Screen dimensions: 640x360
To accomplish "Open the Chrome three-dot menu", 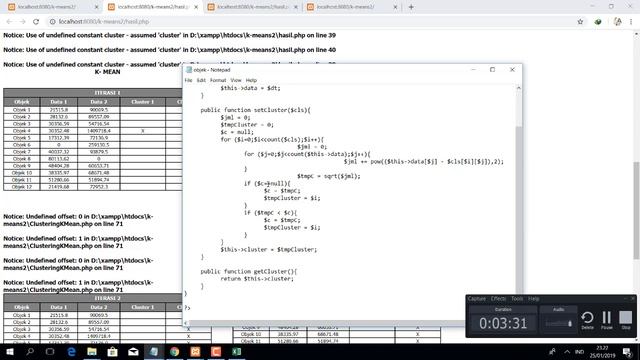I will pyautogui.click(x=631, y=22).
